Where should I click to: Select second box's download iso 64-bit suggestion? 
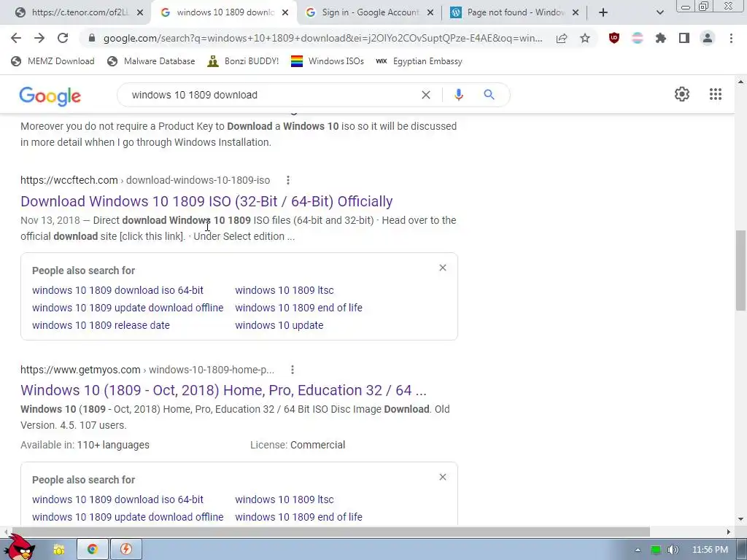pyautogui.click(x=117, y=499)
